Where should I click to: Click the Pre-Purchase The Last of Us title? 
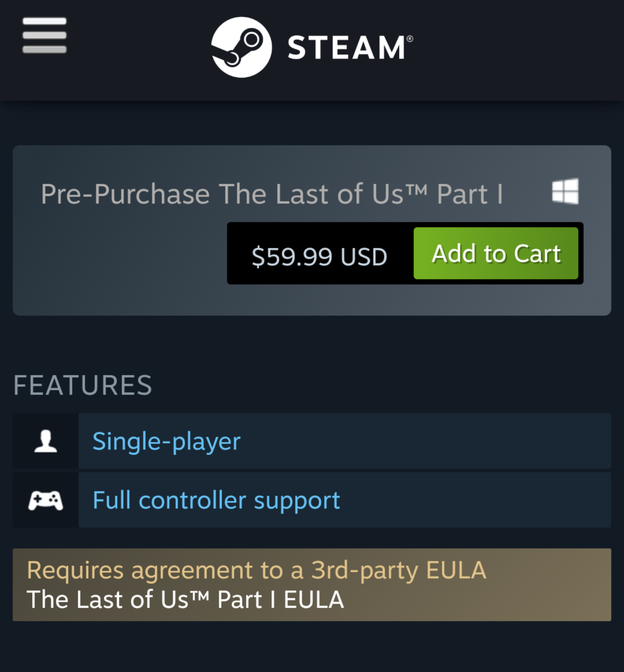coord(272,194)
